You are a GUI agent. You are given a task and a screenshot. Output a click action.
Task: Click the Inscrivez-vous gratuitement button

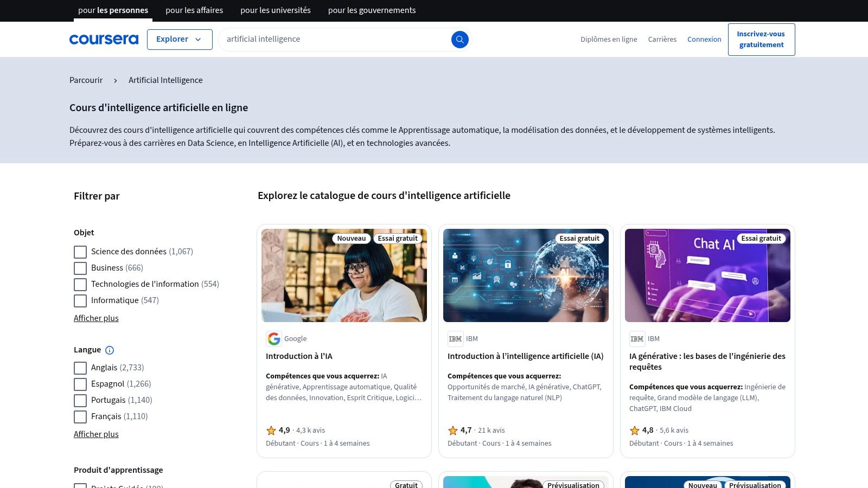761,39
